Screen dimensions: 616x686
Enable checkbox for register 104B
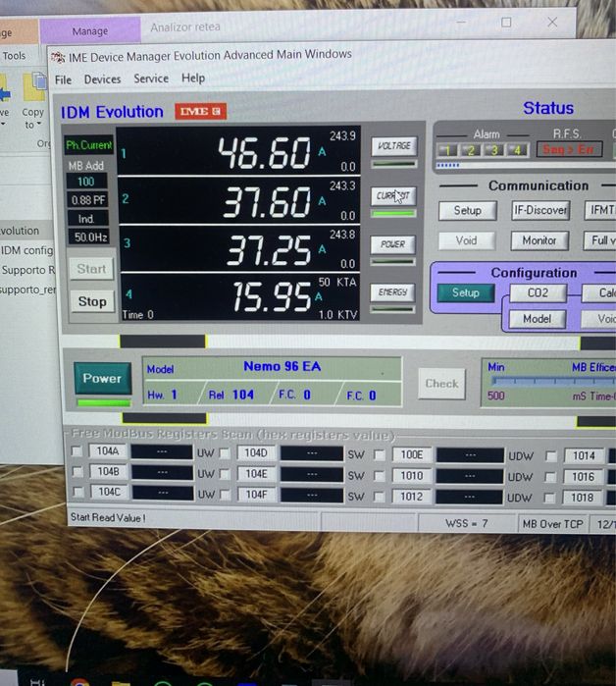click(77, 472)
